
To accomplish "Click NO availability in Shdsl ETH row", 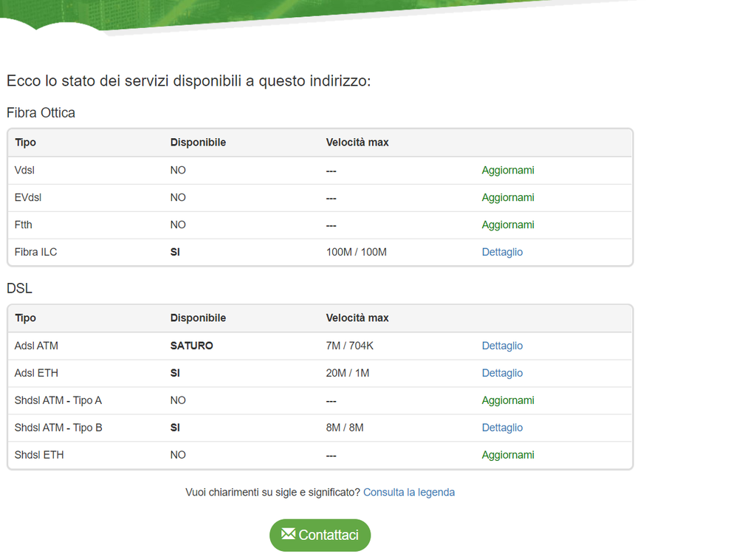I will (178, 455).
